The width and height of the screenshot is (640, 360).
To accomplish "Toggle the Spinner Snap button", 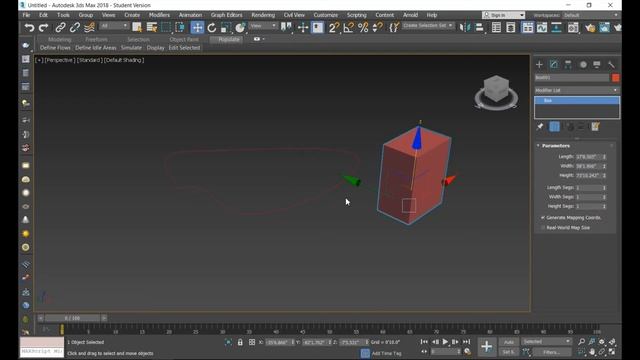I will 378,27.
